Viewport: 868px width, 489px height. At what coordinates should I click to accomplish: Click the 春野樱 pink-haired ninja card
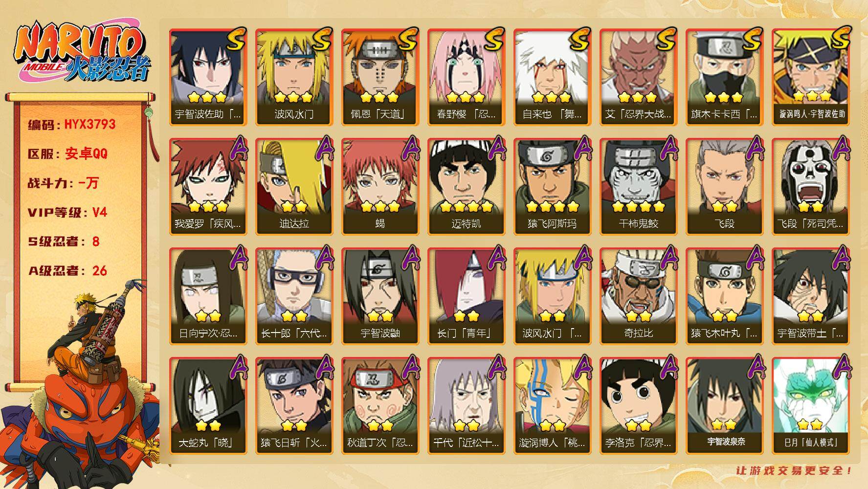[x=466, y=77]
